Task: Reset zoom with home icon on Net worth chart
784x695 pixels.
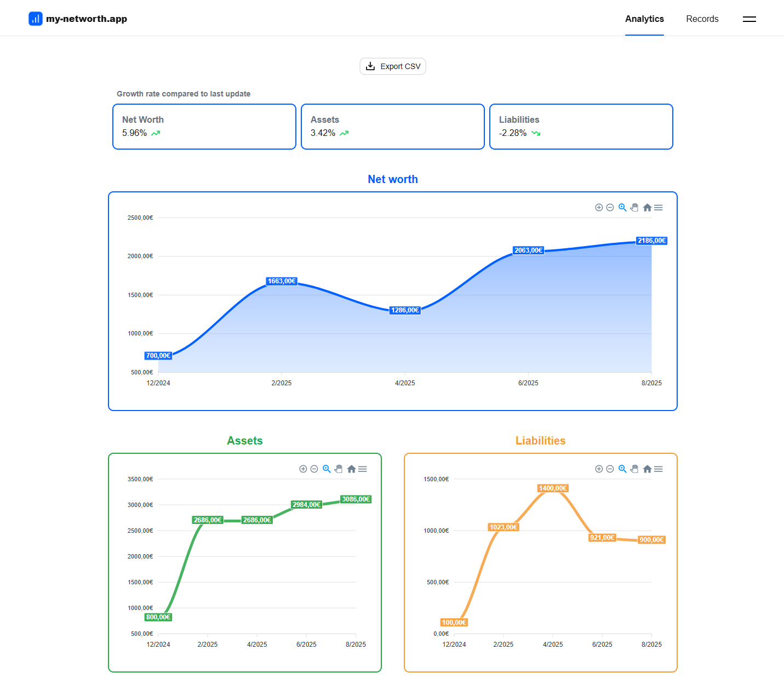Action: (647, 208)
